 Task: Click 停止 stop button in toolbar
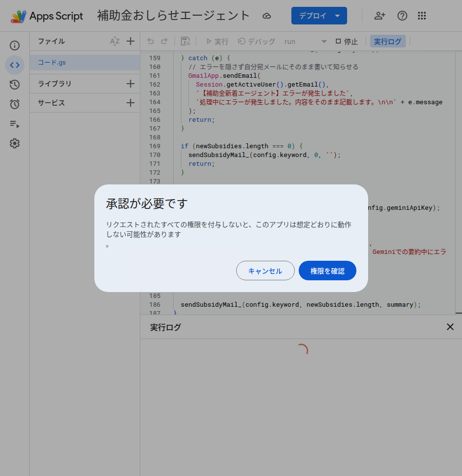coord(347,41)
